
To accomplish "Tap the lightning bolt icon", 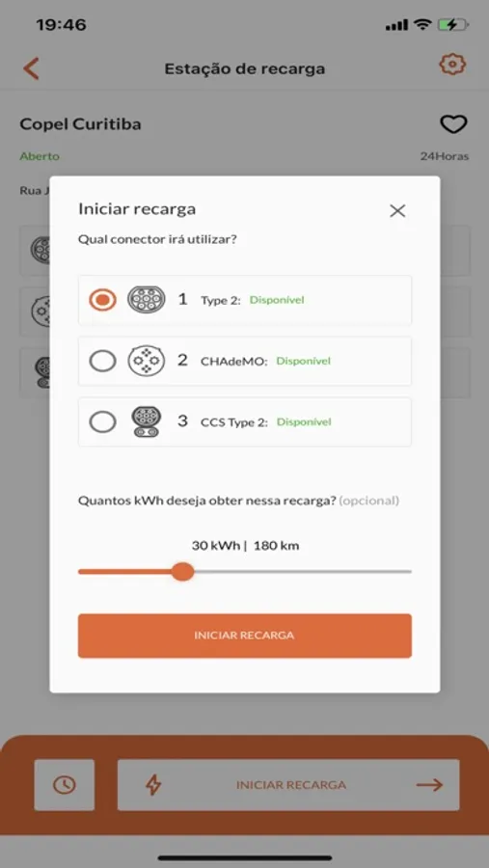I will (152, 785).
